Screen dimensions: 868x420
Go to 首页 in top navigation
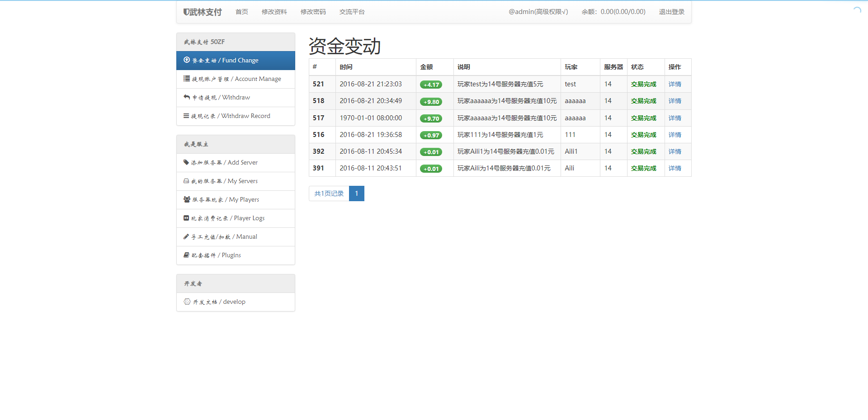(x=242, y=12)
